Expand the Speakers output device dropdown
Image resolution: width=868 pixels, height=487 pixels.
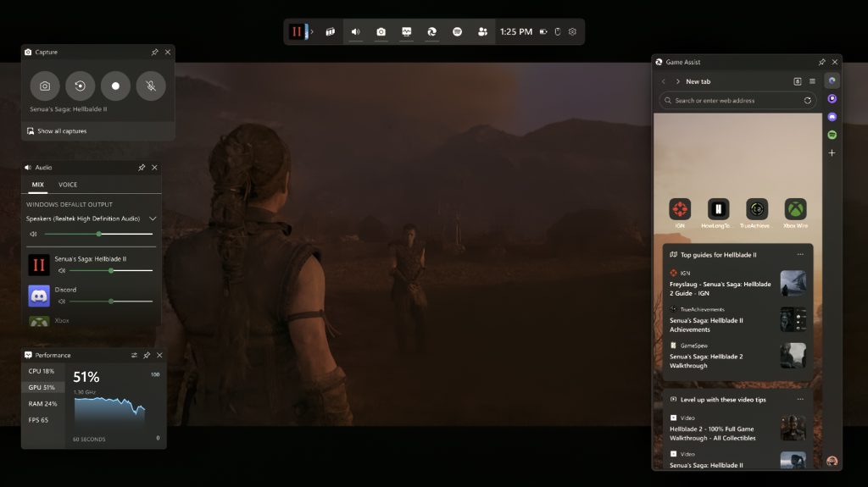pyautogui.click(x=153, y=219)
